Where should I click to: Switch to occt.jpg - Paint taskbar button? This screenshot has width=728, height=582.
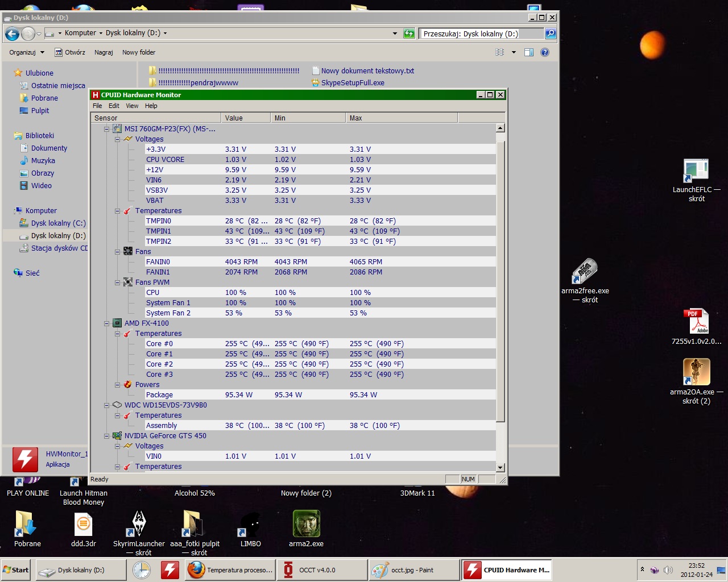point(414,570)
